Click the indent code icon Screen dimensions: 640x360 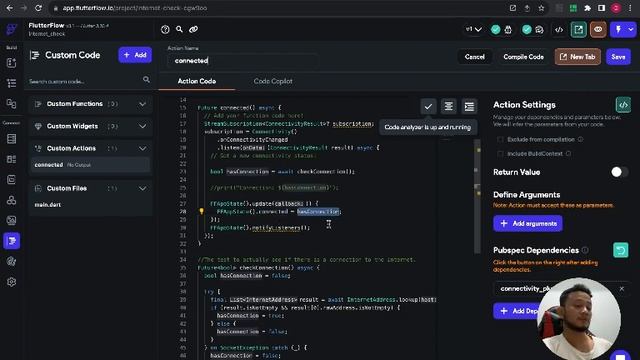(469, 107)
